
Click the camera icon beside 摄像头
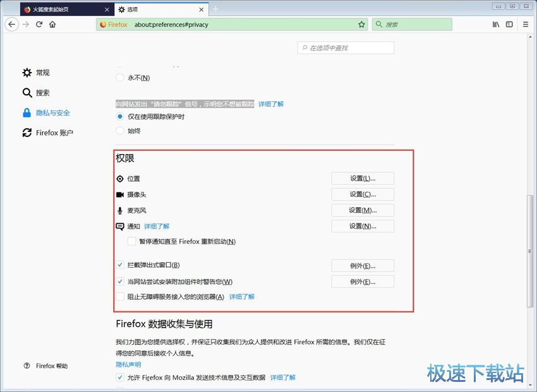tap(120, 194)
